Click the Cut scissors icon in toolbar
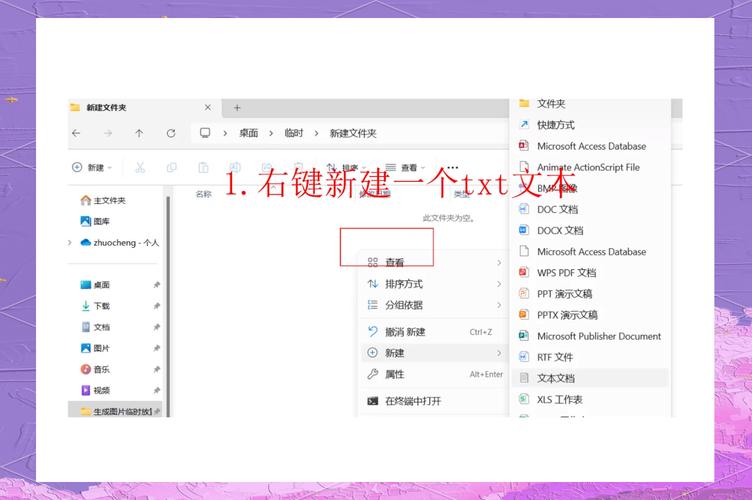The width and height of the screenshot is (752, 500). pyautogui.click(x=140, y=167)
